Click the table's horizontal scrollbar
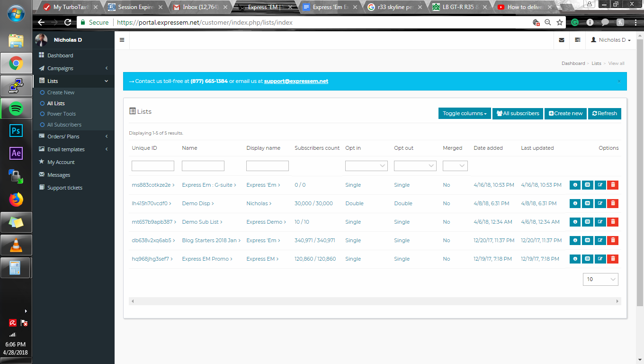The width and height of the screenshot is (644, 364). (x=375, y=301)
